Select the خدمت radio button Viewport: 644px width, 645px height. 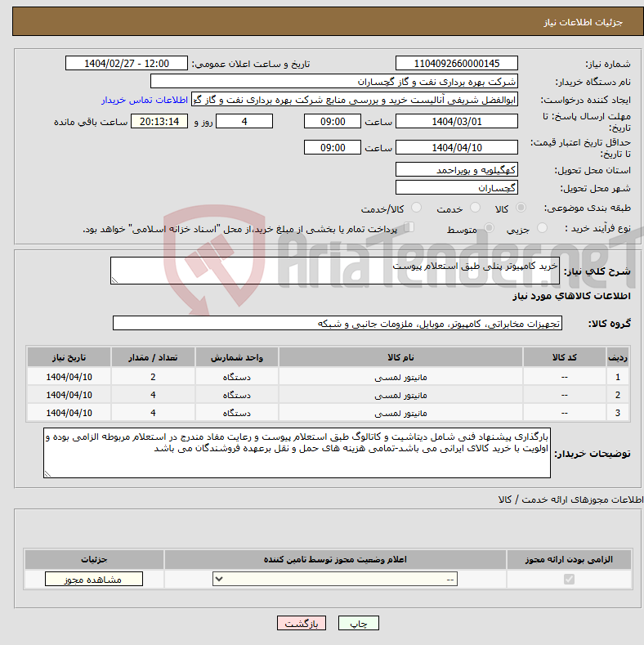point(475,208)
